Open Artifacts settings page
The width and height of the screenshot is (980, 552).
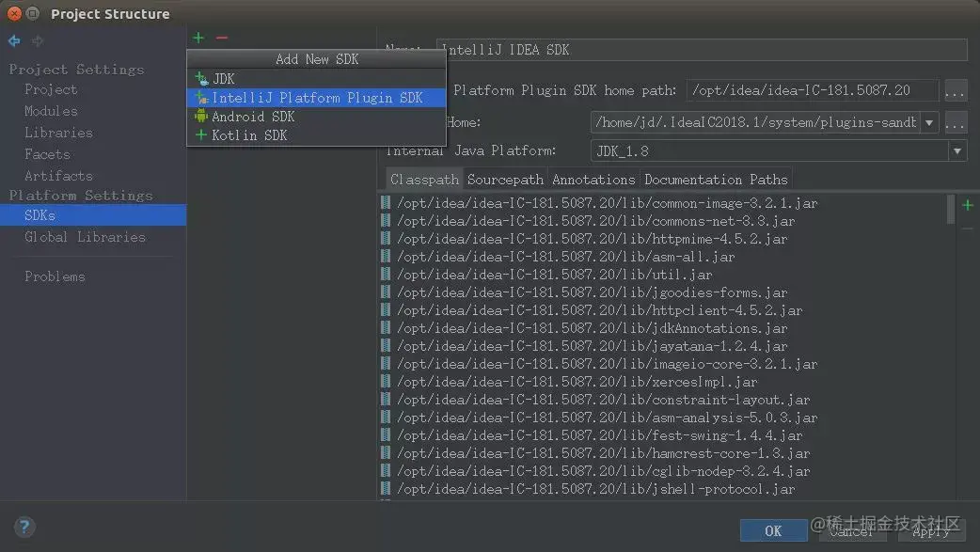(x=58, y=176)
